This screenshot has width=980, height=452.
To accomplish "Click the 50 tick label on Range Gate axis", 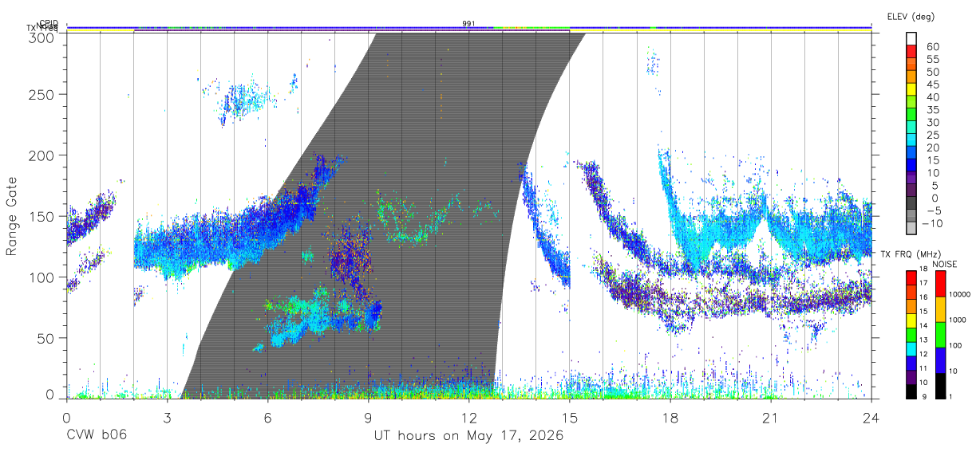I will point(45,338).
